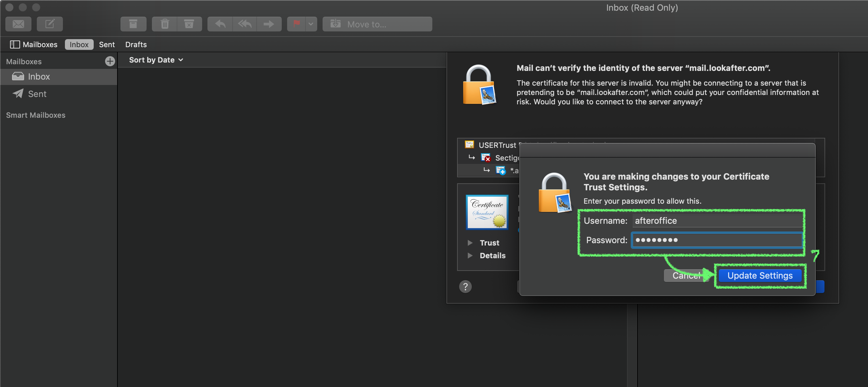The width and height of the screenshot is (868, 387).
Task: Expand the Details disclosure triangle
Action: (470, 255)
